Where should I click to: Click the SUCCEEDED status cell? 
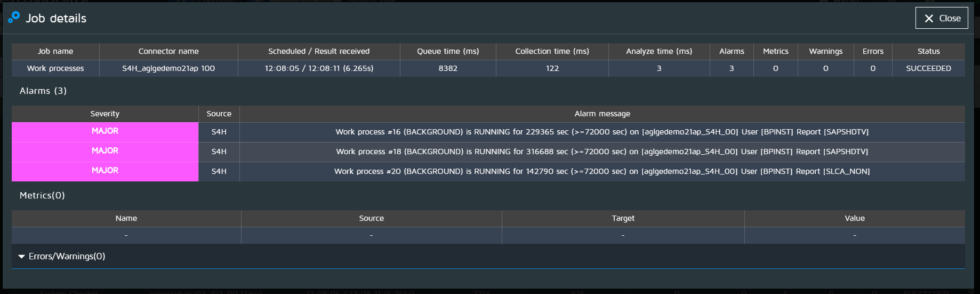click(928, 68)
